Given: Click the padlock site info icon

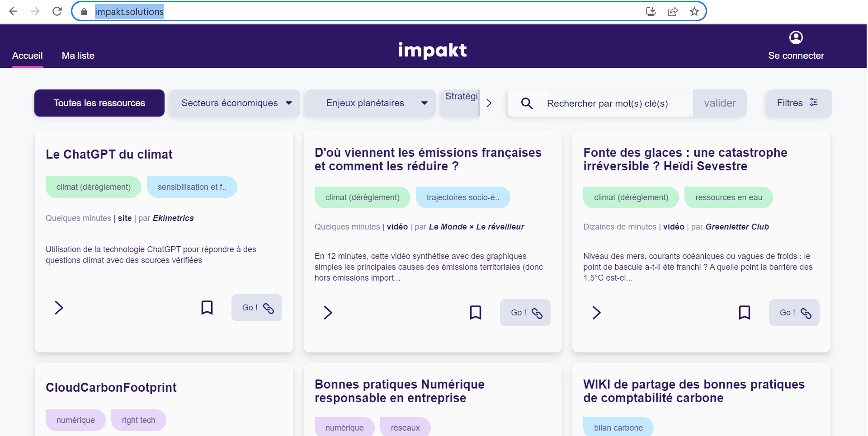Looking at the screenshot, I should point(84,12).
